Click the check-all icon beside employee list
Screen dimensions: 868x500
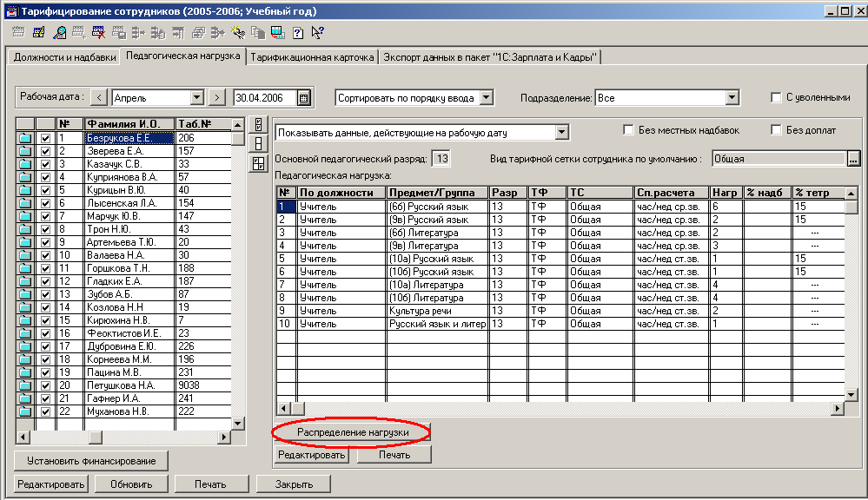256,125
